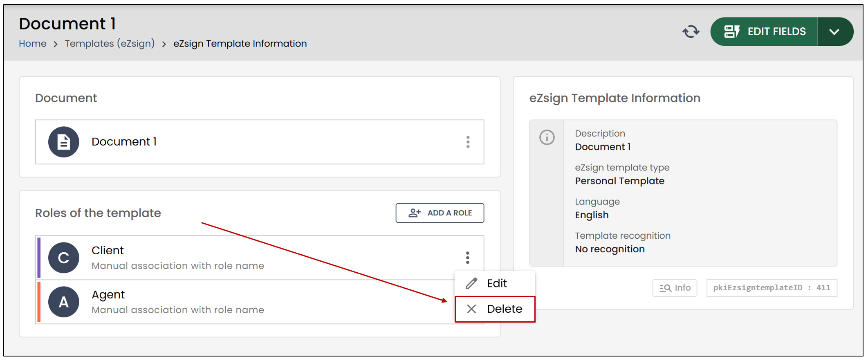Open Templates (eZsign) breadcrumb link
This screenshot has width=868, height=361.
coord(110,44)
